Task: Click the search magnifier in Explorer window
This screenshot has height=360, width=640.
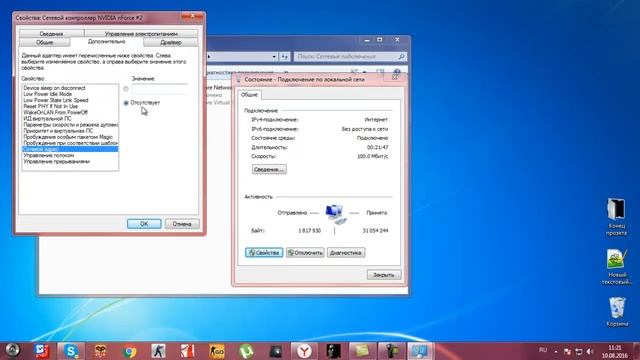Action: (401, 56)
